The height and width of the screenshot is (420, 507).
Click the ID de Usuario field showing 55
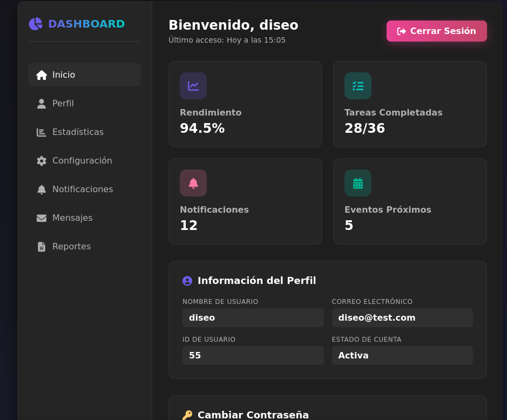(253, 355)
